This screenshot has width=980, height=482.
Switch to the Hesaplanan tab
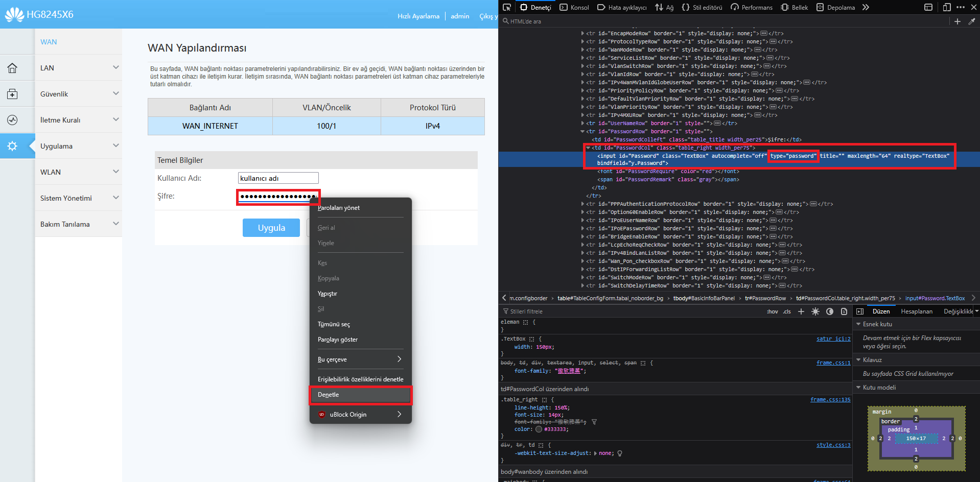(917, 311)
